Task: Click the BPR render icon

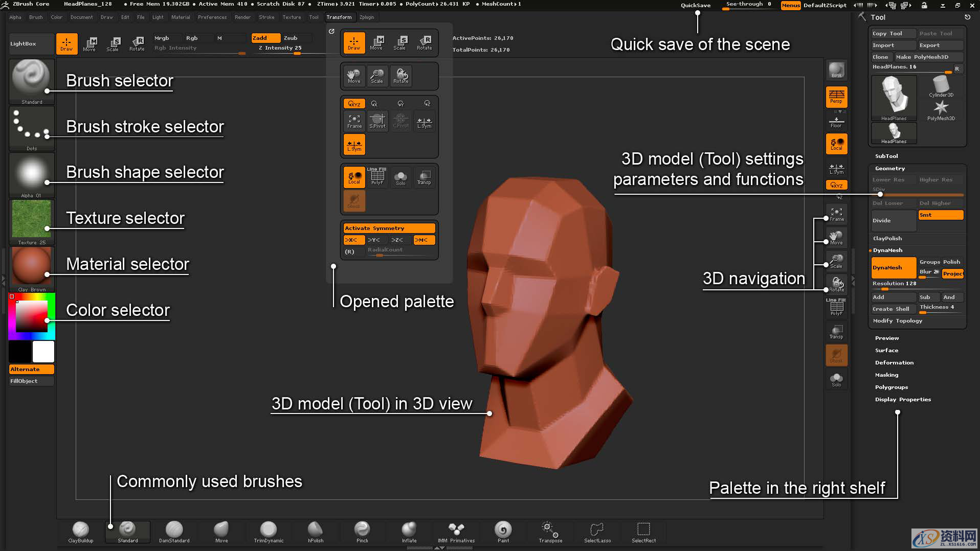Action: pos(836,70)
